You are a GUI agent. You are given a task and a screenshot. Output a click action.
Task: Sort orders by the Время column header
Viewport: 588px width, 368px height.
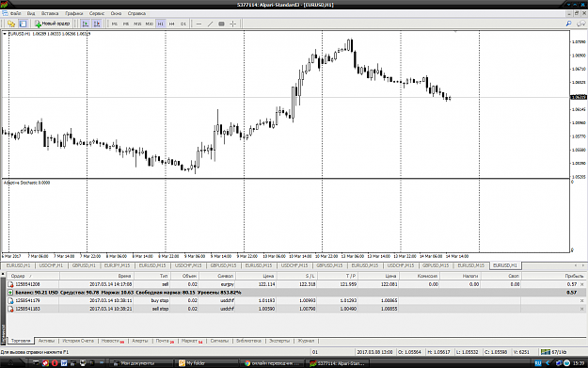(96, 276)
